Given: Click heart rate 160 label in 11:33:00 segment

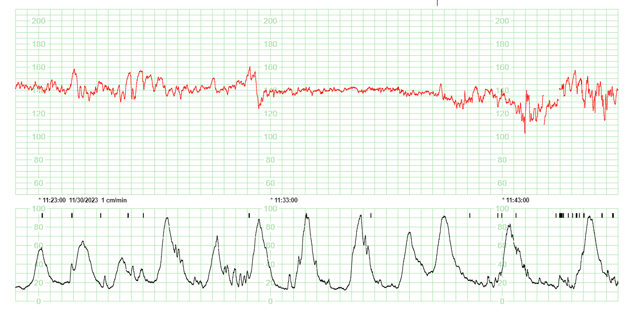Looking at the screenshot, I should (x=270, y=67).
